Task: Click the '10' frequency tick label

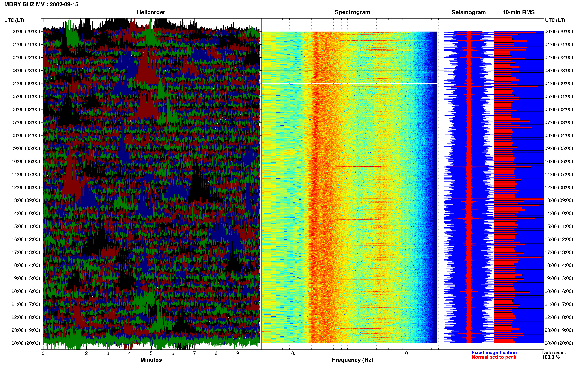Action: (x=405, y=353)
